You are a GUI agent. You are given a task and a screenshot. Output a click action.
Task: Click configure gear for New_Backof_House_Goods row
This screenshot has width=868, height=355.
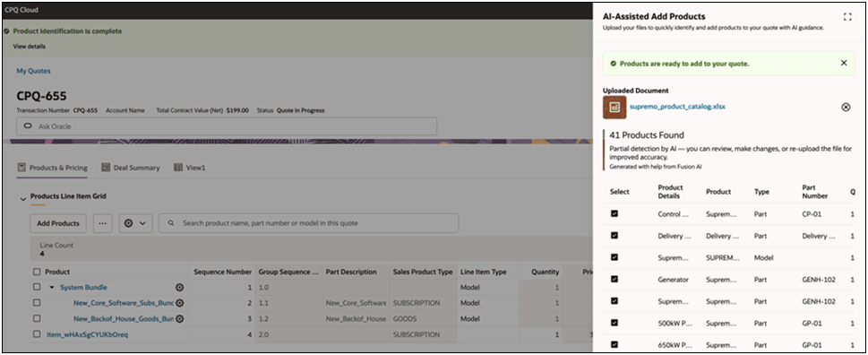[x=179, y=319]
